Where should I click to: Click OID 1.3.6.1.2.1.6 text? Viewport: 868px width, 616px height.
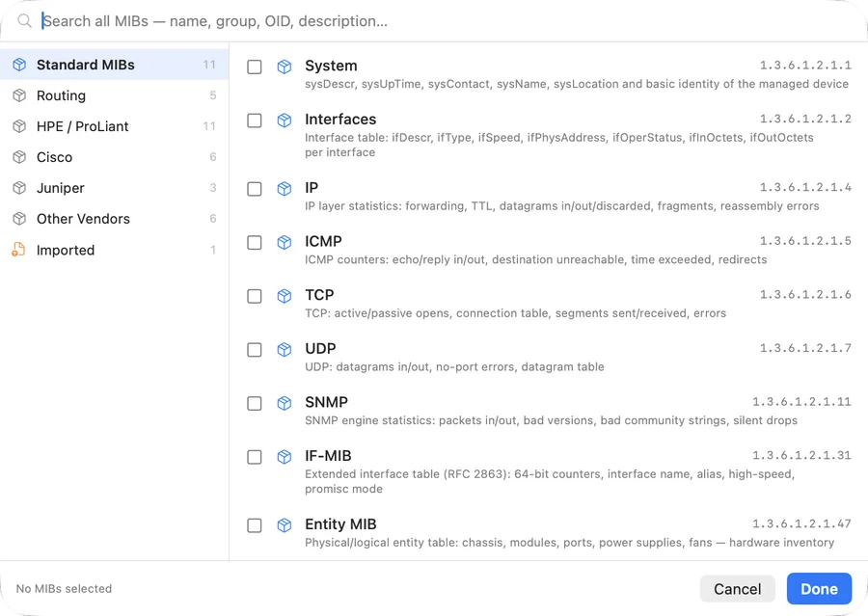(805, 294)
